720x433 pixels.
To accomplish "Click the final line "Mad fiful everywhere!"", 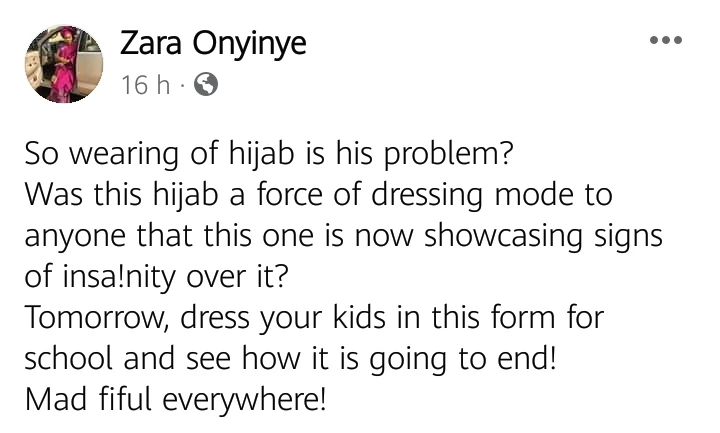I will click(x=176, y=400).
